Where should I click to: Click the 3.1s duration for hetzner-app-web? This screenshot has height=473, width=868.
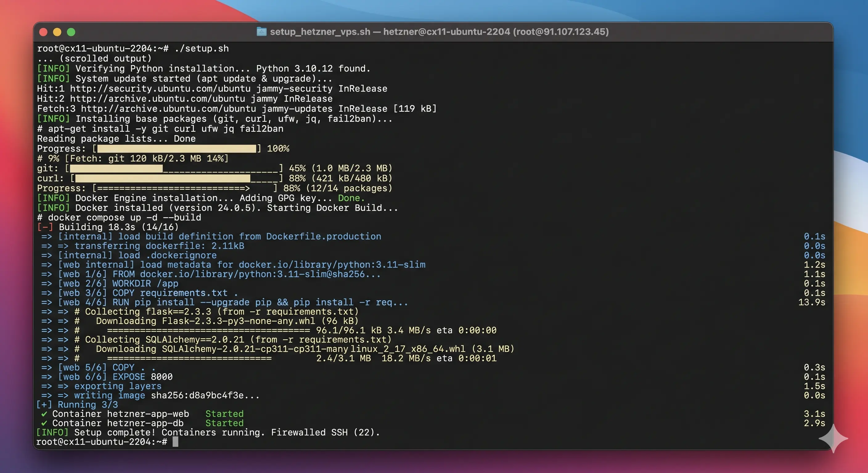click(814, 414)
